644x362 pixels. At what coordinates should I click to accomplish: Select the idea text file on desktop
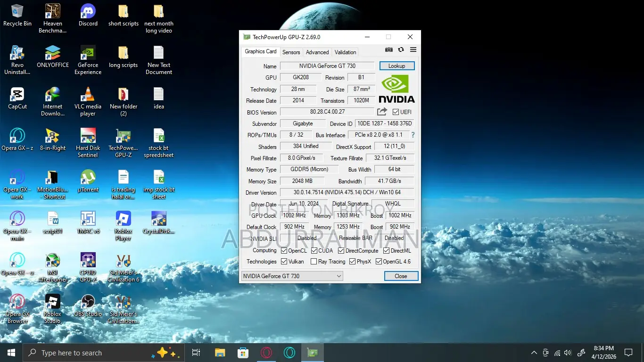tap(159, 98)
